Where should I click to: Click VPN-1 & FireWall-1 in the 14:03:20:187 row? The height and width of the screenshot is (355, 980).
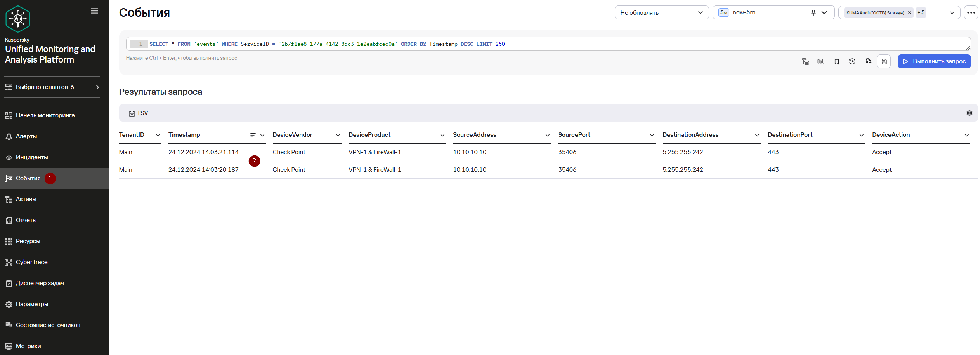tap(375, 170)
